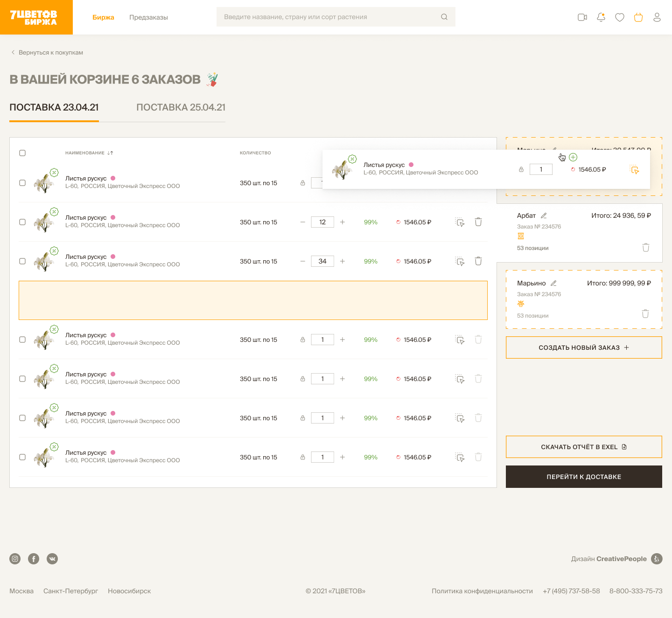Viewport: 672px width, 618px height.
Task: Sort by Наименование column arrows
Action: click(x=110, y=153)
